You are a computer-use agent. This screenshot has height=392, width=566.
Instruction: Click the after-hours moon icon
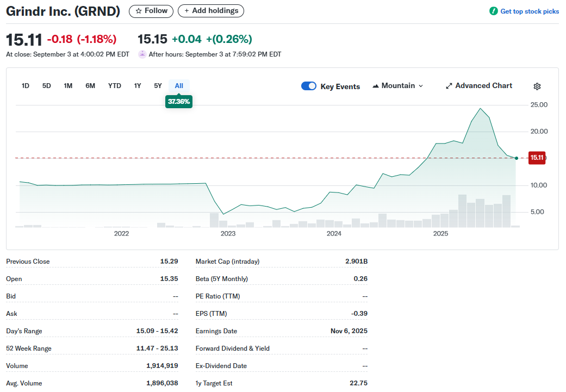(x=142, y=54)
